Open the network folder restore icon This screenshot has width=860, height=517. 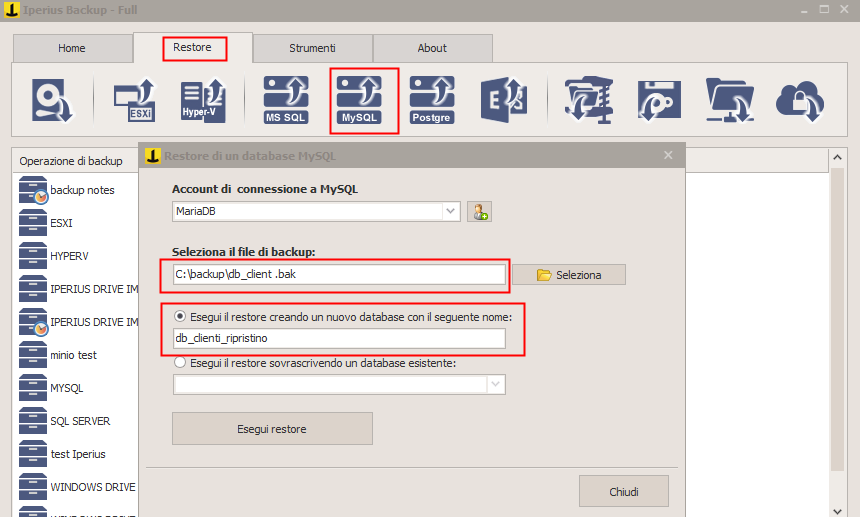(x=730, y=100)
